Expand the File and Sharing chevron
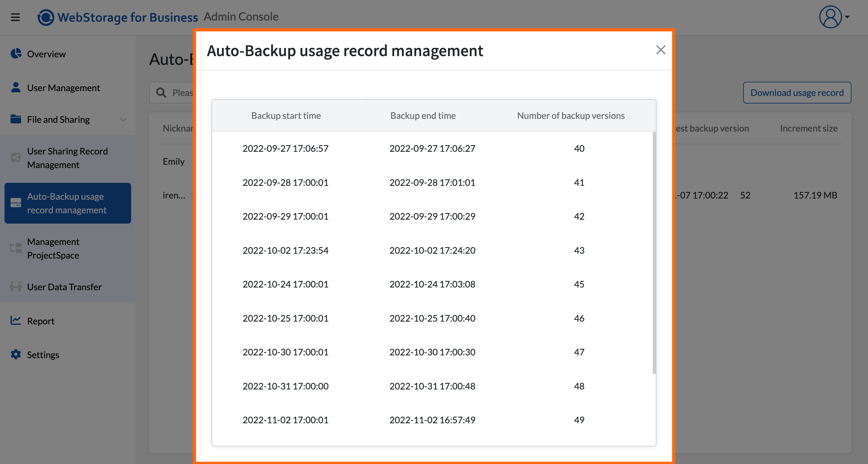 coord(123,119)
